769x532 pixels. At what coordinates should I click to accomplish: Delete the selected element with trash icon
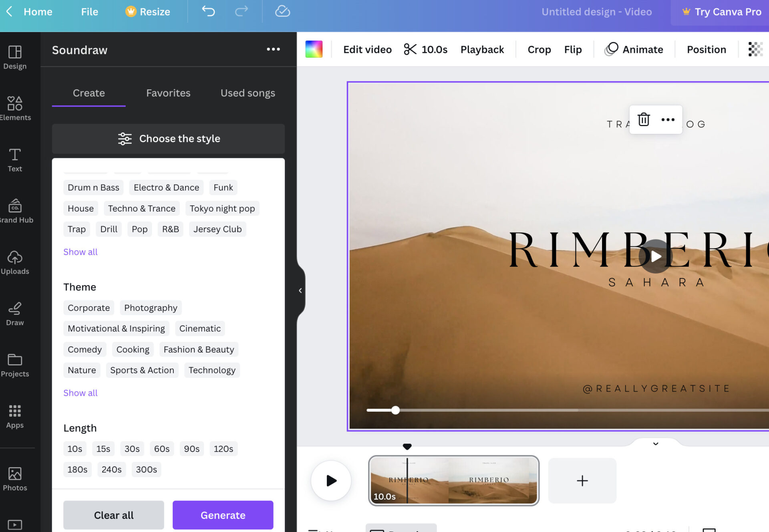(644, 119)
